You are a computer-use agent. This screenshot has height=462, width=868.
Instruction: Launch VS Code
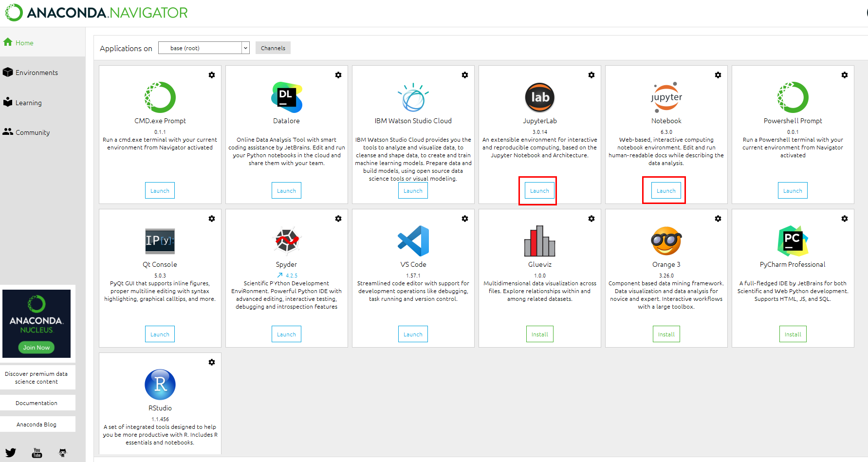click(413, 334)
